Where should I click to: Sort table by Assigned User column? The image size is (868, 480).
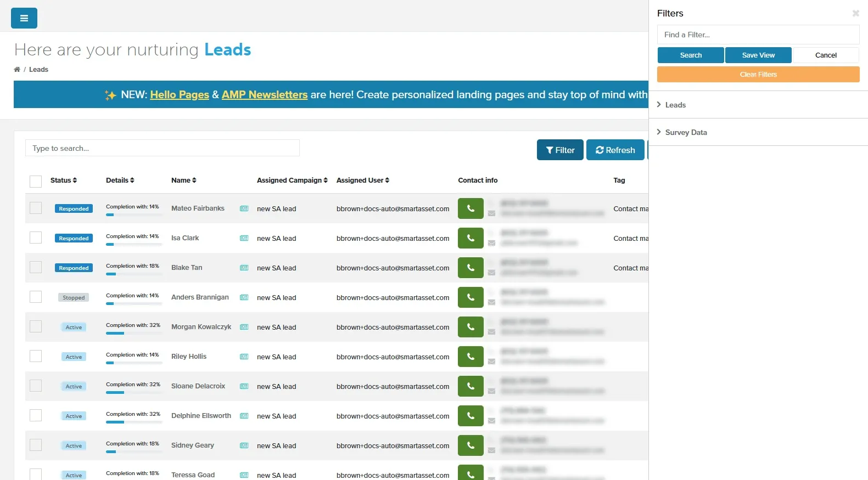(363, 180)
